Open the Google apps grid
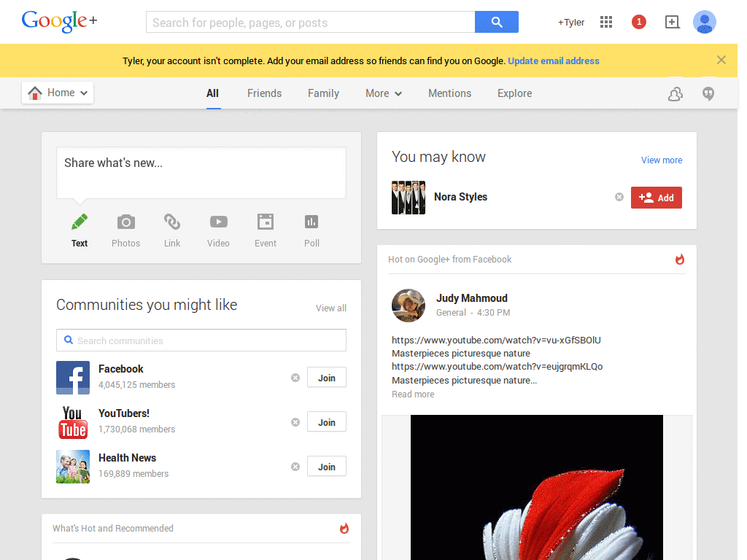 (x=606, y=22)
